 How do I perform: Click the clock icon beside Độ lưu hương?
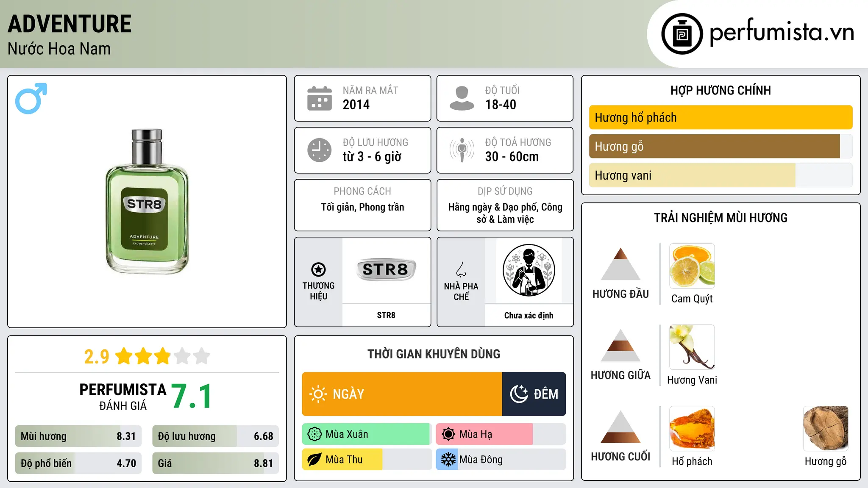pyautogui.click(x=320, y=150)
